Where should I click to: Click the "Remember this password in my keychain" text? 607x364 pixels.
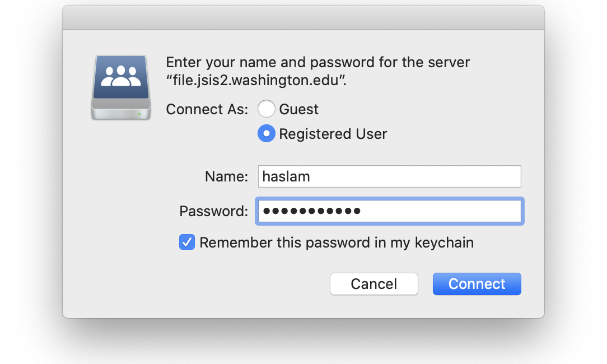[337, 243]
